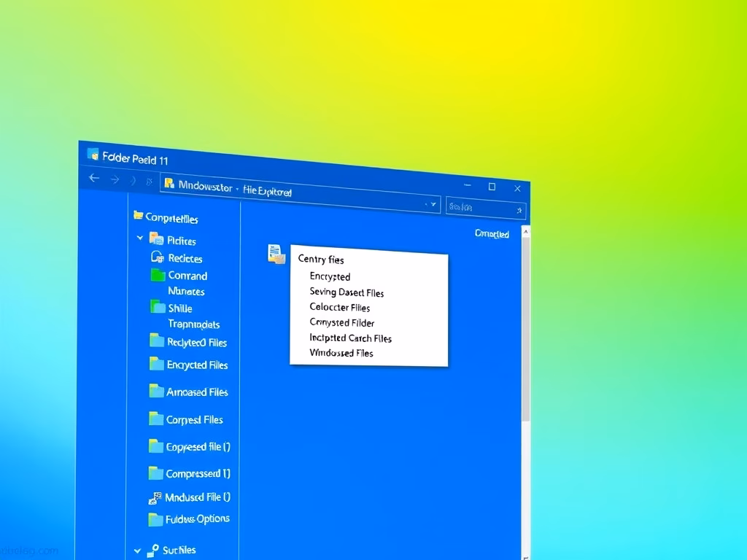Open the address bar dropdown arrow

[435, 206]
